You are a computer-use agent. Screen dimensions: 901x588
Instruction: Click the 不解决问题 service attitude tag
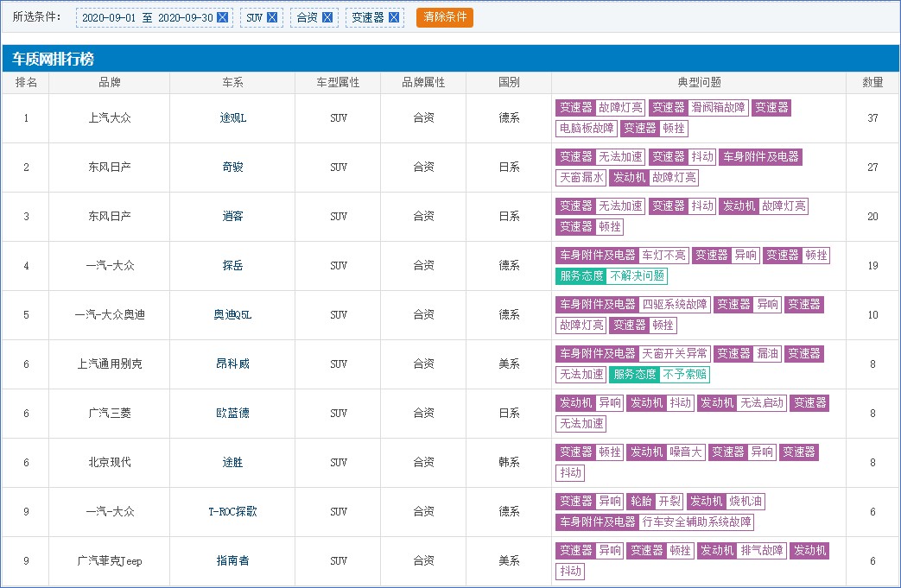[x=637, y=276]
